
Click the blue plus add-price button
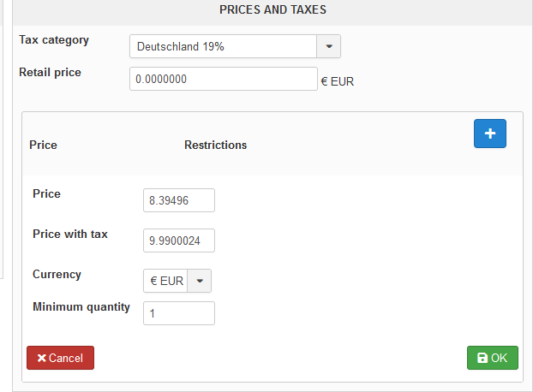(x=490, y=134)
